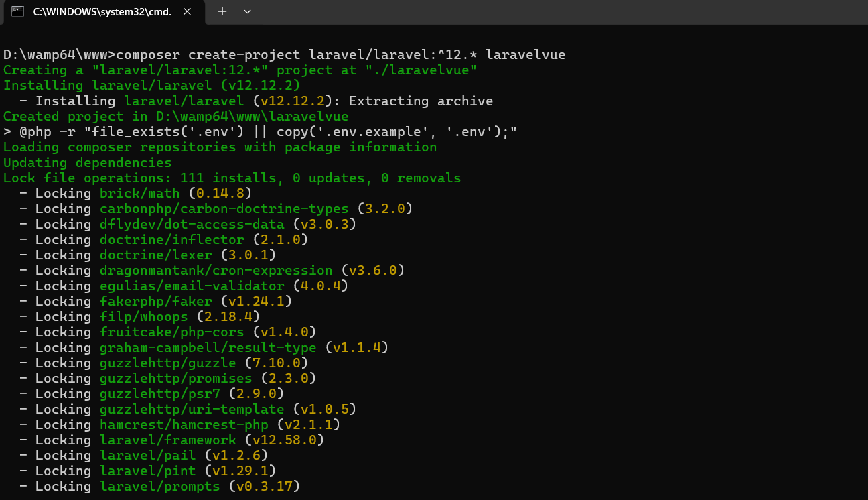Click the version number v0.3.17
868x500 pixels.
coord(265,487)
